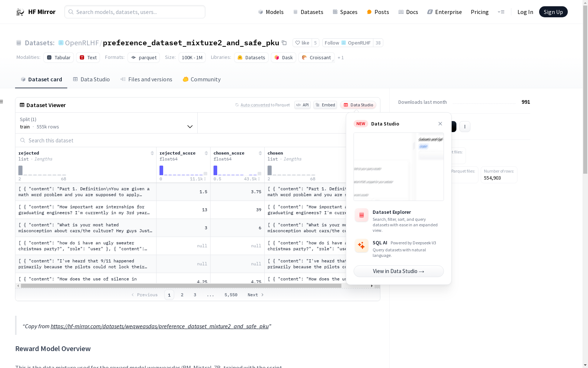
Task: Focus the main search models field
Action: point(135,12)
